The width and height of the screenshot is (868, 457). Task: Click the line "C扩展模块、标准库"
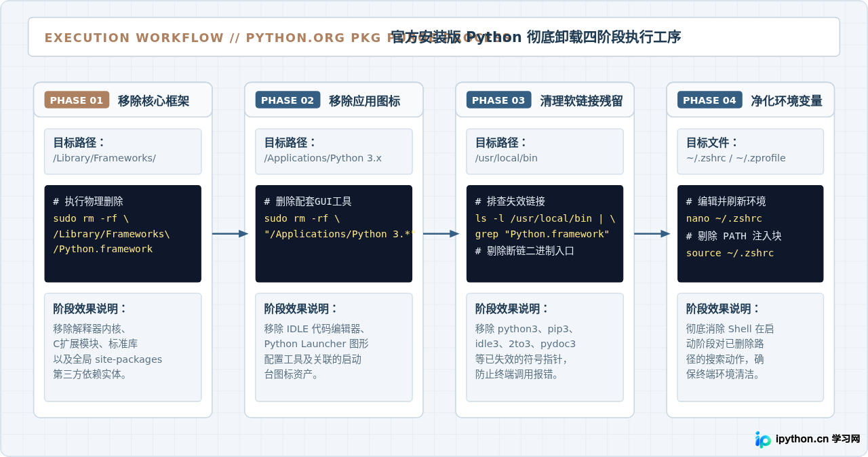96,344
